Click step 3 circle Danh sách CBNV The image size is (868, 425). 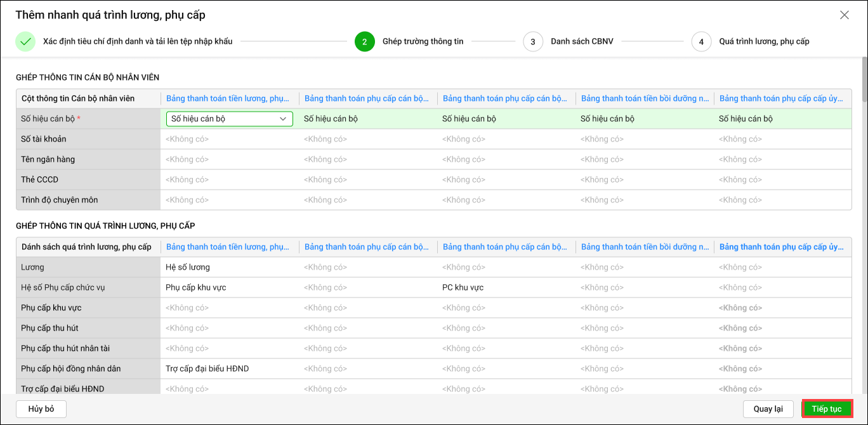click(x=533, y=42)
